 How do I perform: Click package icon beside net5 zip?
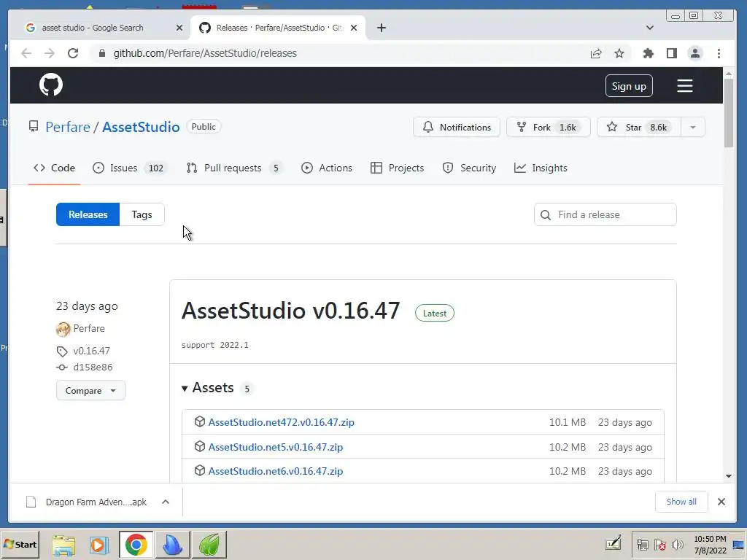(x=200, y=447)
